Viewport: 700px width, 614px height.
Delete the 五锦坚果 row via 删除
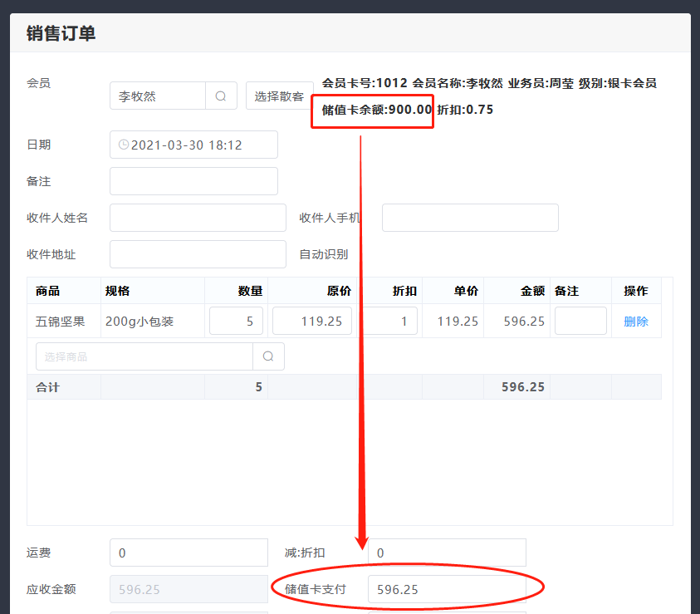635,322
